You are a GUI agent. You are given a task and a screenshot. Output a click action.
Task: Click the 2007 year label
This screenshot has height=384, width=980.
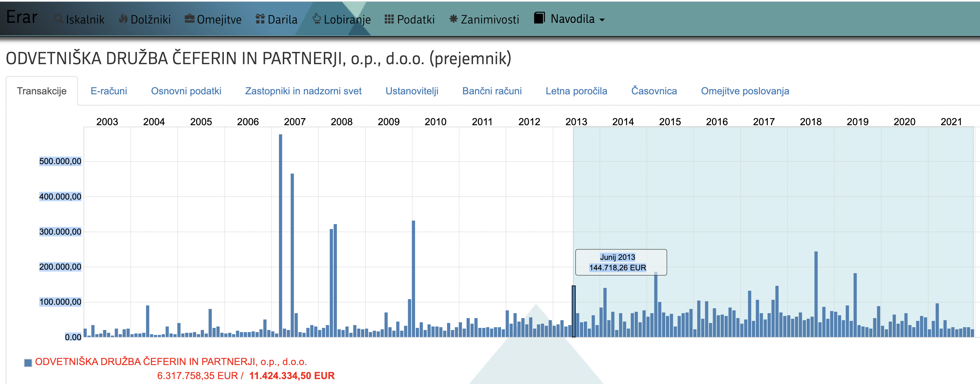(x=294, y=122)
